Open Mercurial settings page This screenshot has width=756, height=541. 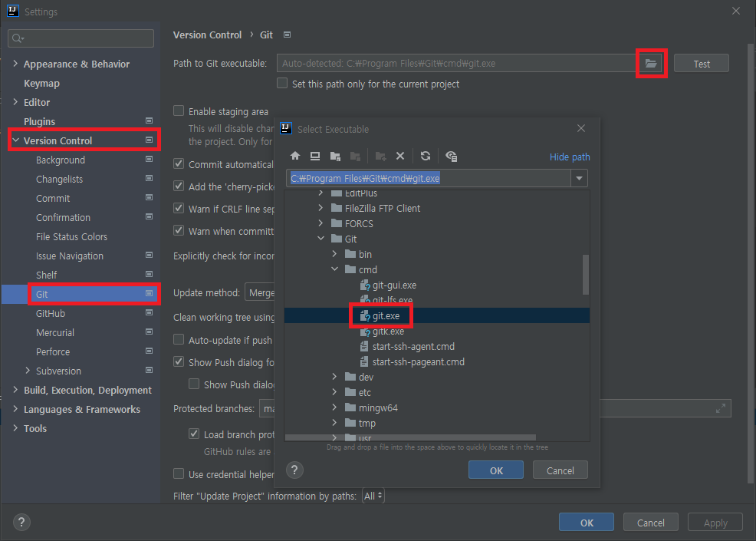pyautogui.click(x=55, y=332)
